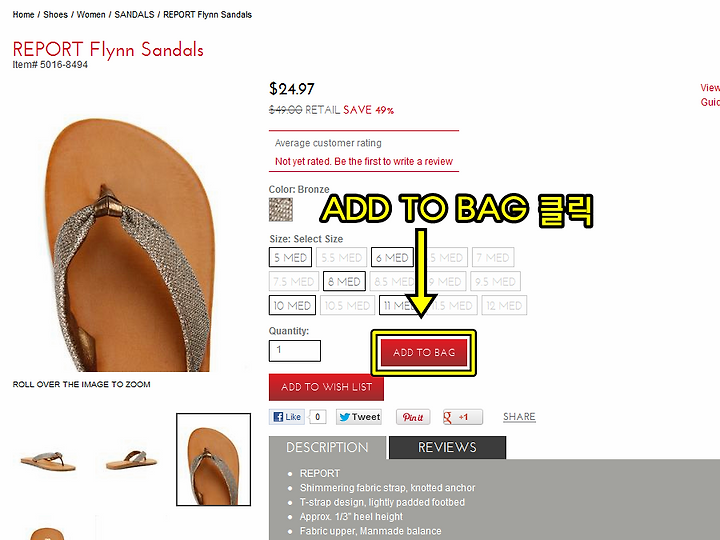The image size is (720, 540).
Task: Switch to the REVIEWS tab
Action: [447, 447]
